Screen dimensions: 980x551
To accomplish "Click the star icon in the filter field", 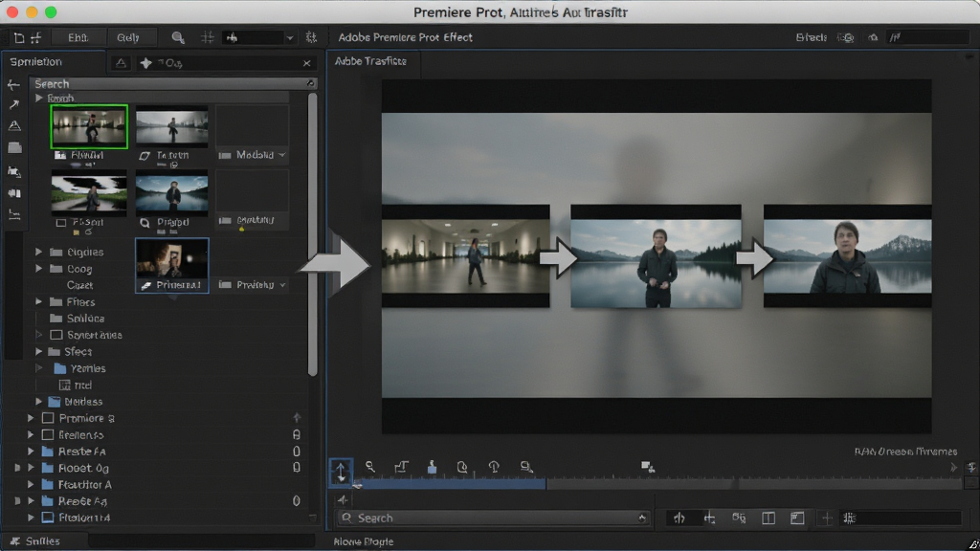I will tap(146, 63).
